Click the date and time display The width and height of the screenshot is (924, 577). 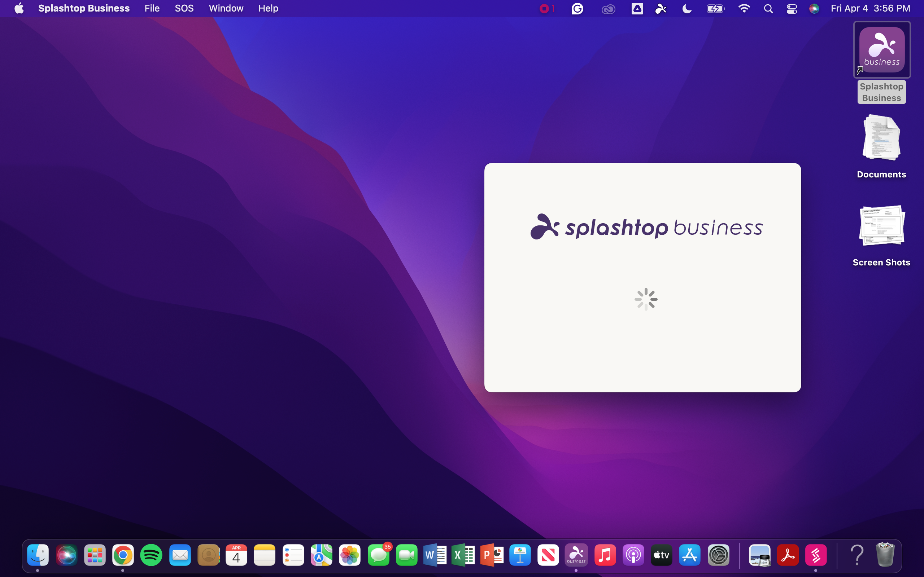[870, 8]
